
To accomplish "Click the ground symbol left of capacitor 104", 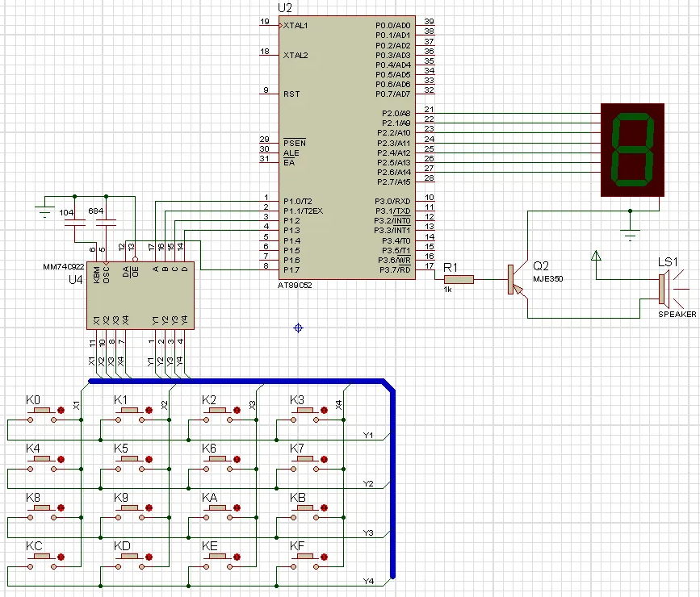I will (x=44, y=211).
